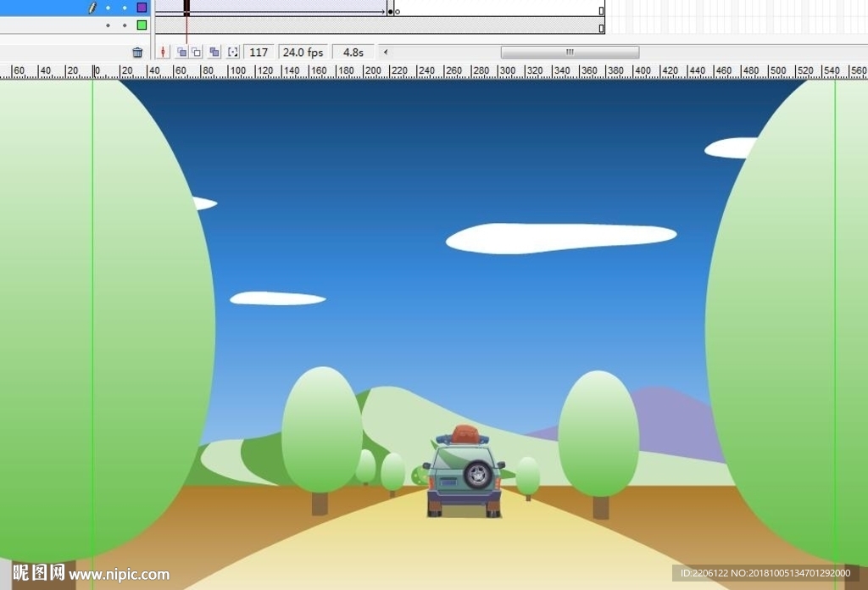868x590 pixels.
Task: Toggle visibility dot on second layer
Action: click(x=108, y=25)
